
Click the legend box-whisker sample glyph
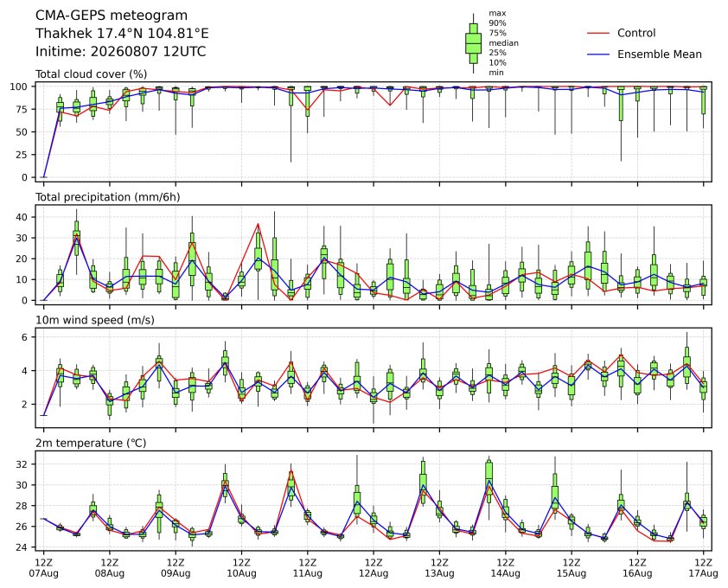point(473,43)
